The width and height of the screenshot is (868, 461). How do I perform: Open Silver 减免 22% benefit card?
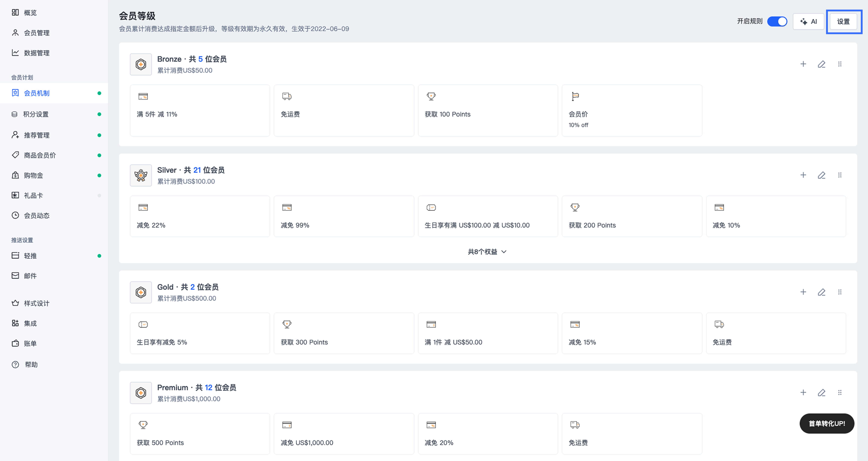click(200, 216)
